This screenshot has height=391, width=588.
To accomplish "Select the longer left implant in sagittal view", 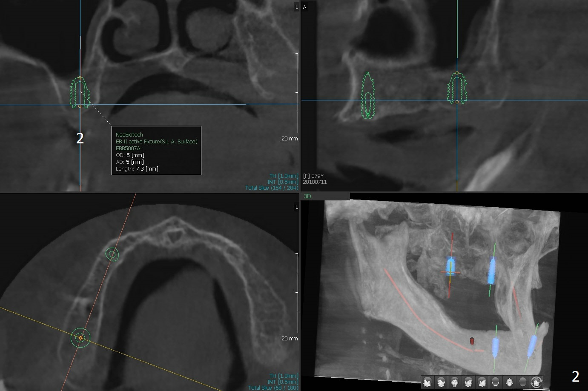I will pyautogui.click(x=367, y=95).
